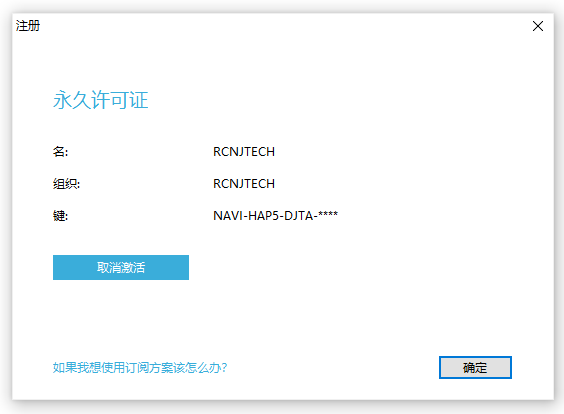This screenshot has height=414, width=564.
Task: Select the 键: field label
Action: [x=60, y=216]
